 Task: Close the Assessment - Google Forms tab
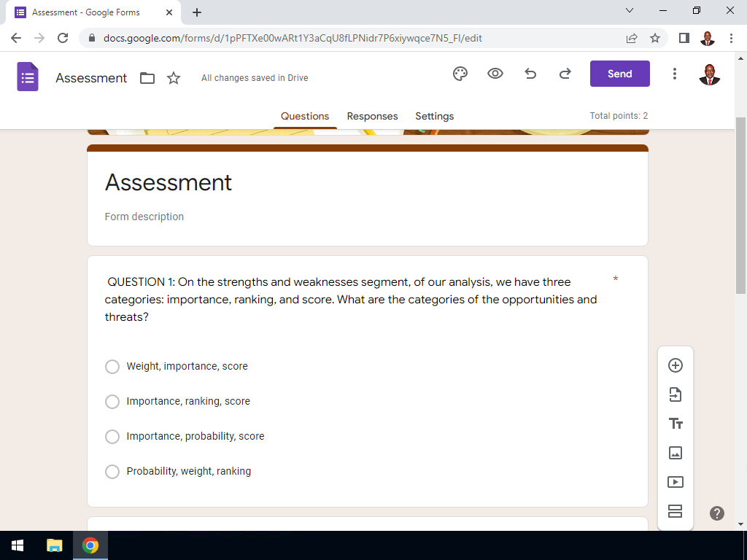point(169,12)
